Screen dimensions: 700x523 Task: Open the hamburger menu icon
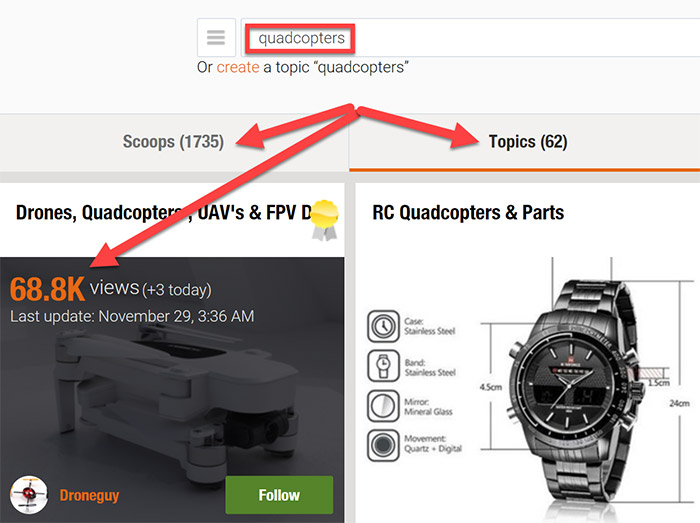[216, 38]
